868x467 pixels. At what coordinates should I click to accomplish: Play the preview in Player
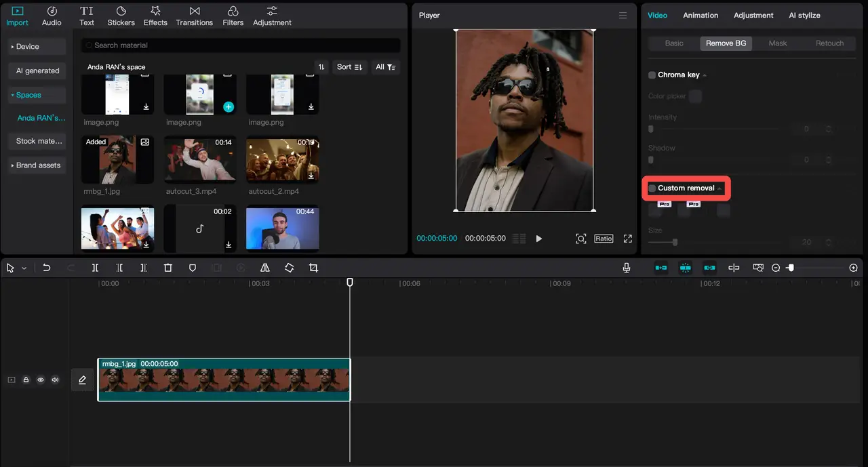[x=539, y=239]
